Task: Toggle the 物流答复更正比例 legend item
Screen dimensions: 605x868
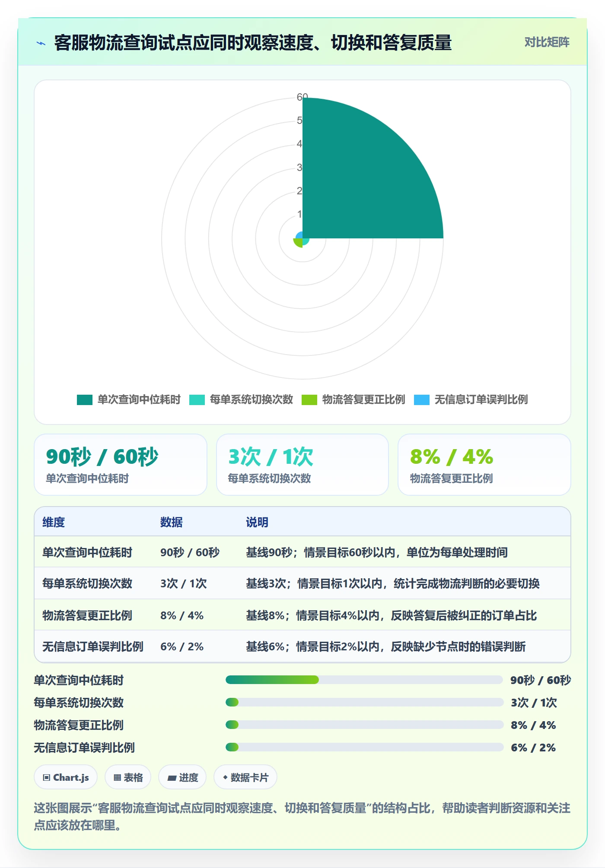Action: point(353,399)
